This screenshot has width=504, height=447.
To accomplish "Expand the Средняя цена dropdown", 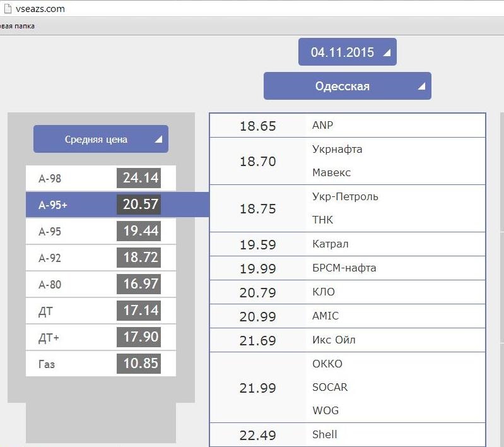I will tap(100, 139).
